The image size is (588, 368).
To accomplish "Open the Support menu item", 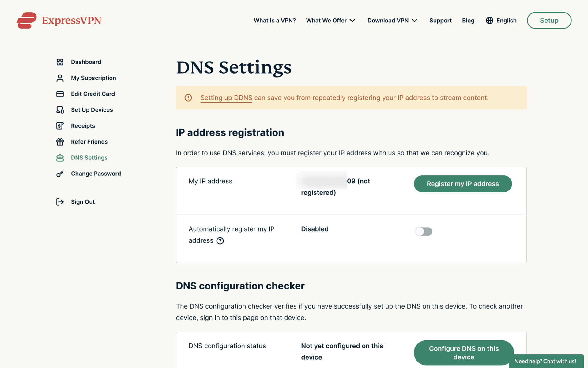I will point(440,21).
